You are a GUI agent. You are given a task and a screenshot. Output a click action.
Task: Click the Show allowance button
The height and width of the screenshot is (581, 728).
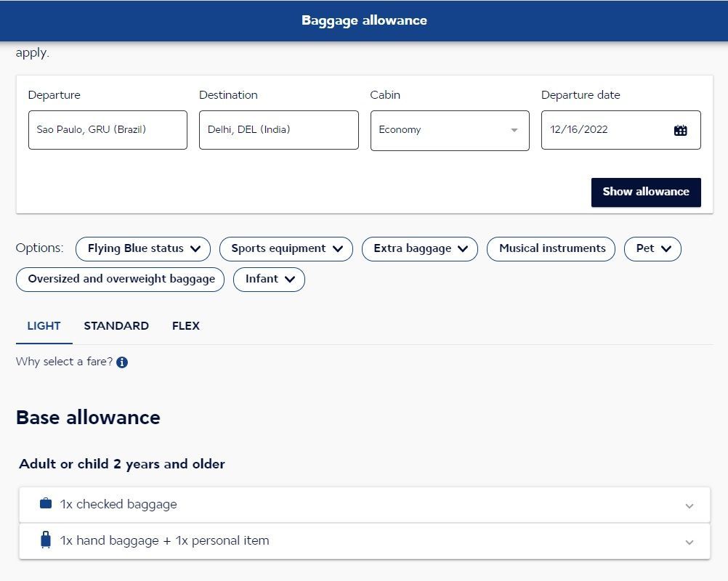(x=646, y=192)
